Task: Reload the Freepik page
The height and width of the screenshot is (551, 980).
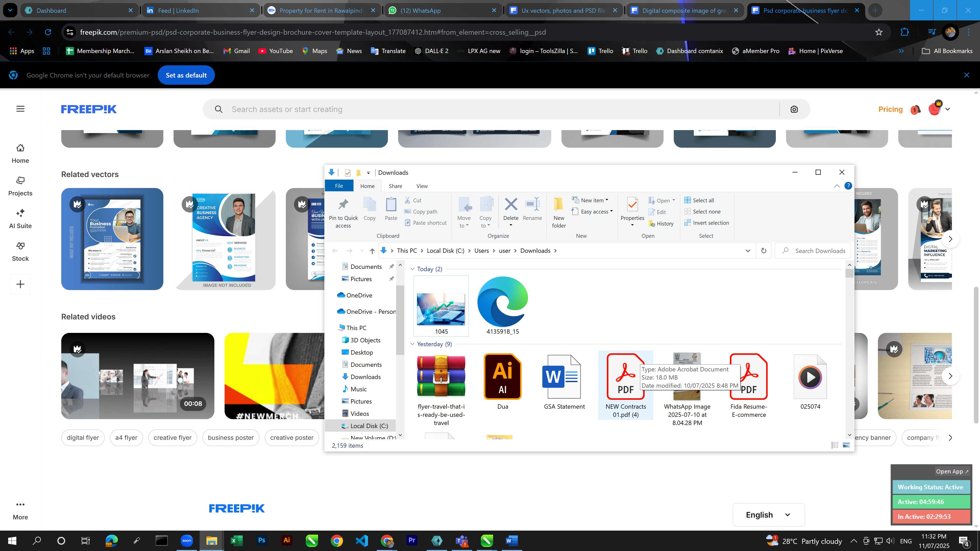Action: point(48,32)
